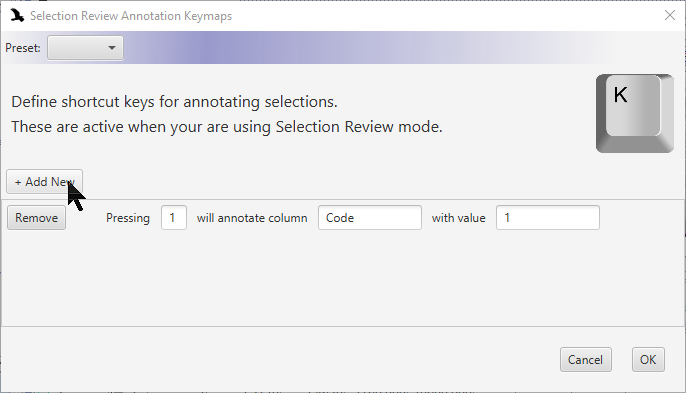The height and width of the screenshot is (393, 686).
Task: Click the Selection Review mode sentence
Action: 227,127
